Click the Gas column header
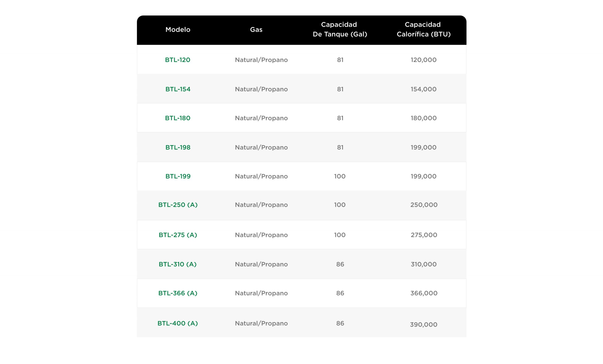The height and width of the screenshot is (364, 603). coord(256,30)
